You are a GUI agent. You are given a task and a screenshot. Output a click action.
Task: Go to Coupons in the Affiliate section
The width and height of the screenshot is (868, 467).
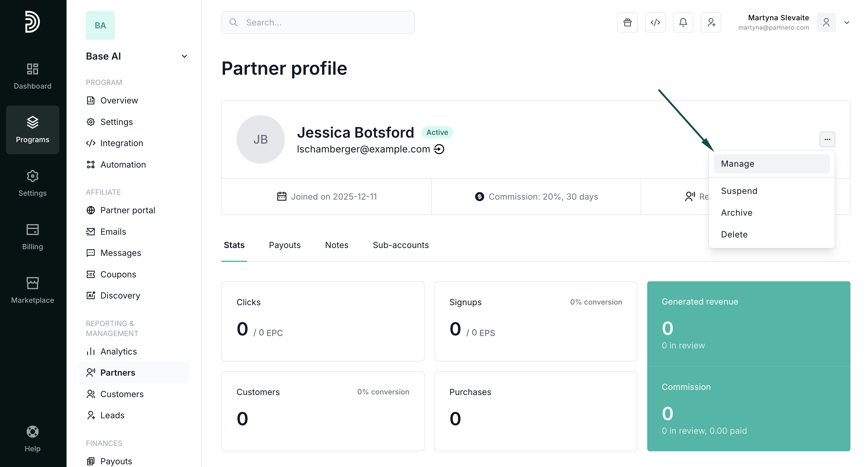click(118, 274)
